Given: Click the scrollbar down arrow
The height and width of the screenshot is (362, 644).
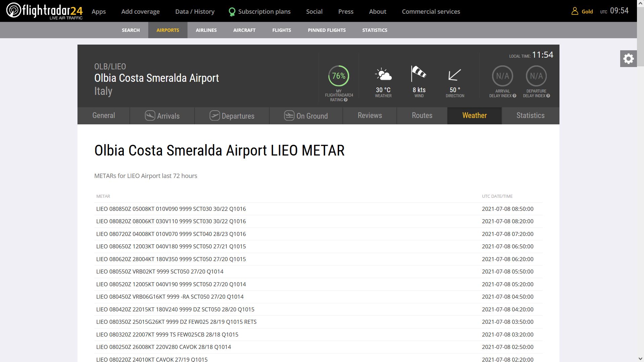Looking at the screenshot, I should (x=640, y=358).
